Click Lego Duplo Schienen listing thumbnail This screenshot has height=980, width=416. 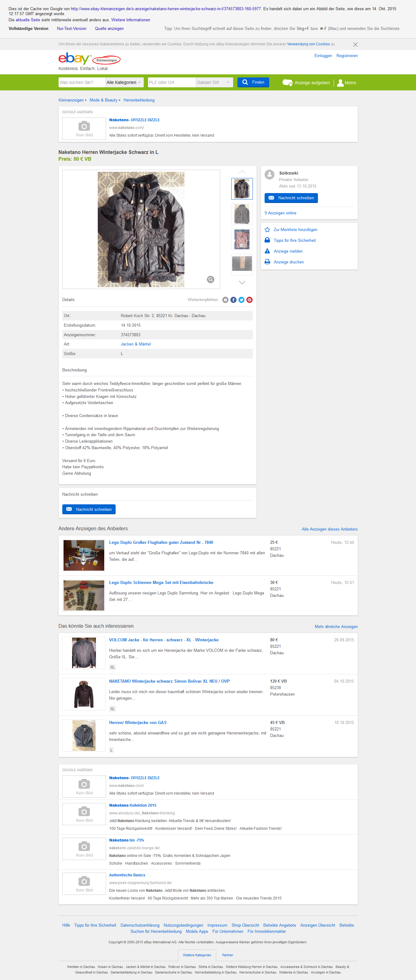tap(84, 595)
